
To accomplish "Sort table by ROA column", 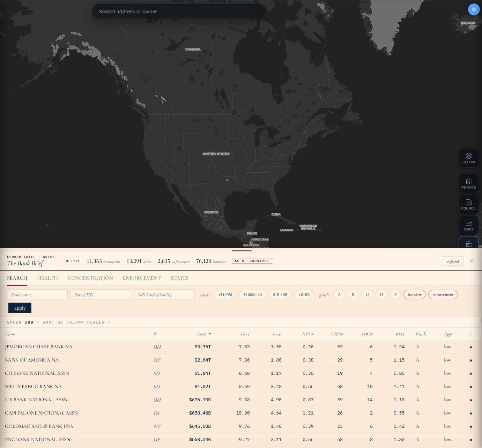I will pos(400,334).
